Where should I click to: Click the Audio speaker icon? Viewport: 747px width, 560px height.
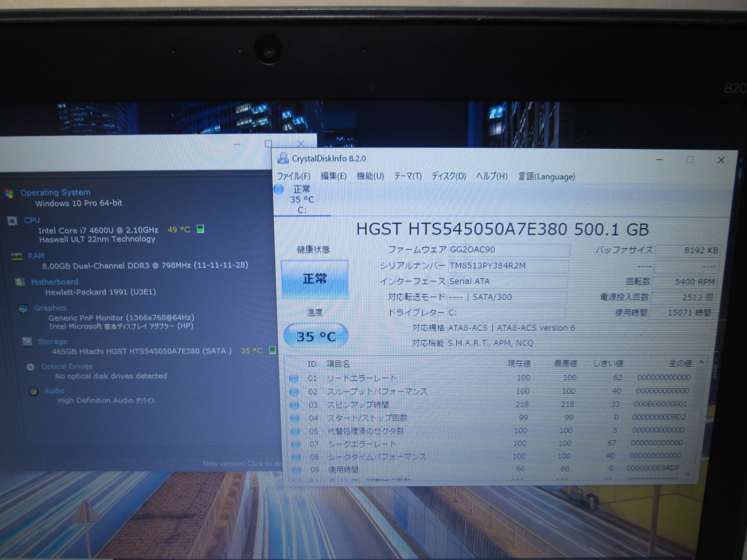(34, 392)
